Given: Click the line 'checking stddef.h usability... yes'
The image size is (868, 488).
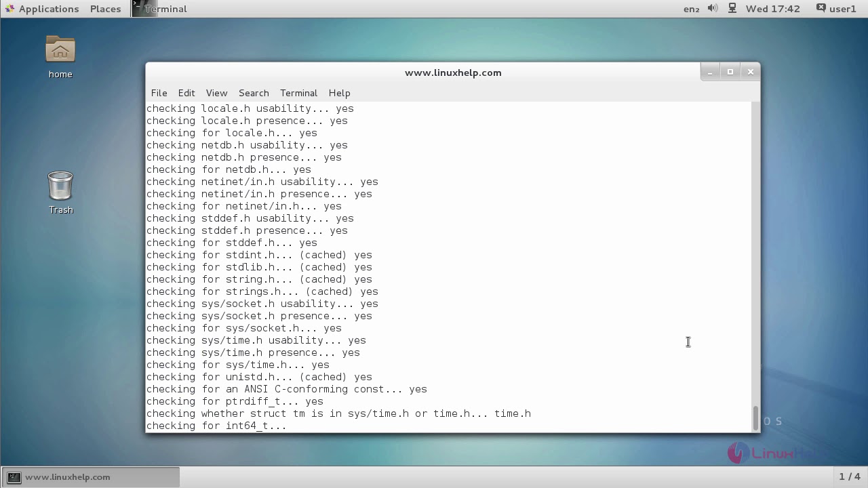Looking at the screenshot, I should point(250,218).
